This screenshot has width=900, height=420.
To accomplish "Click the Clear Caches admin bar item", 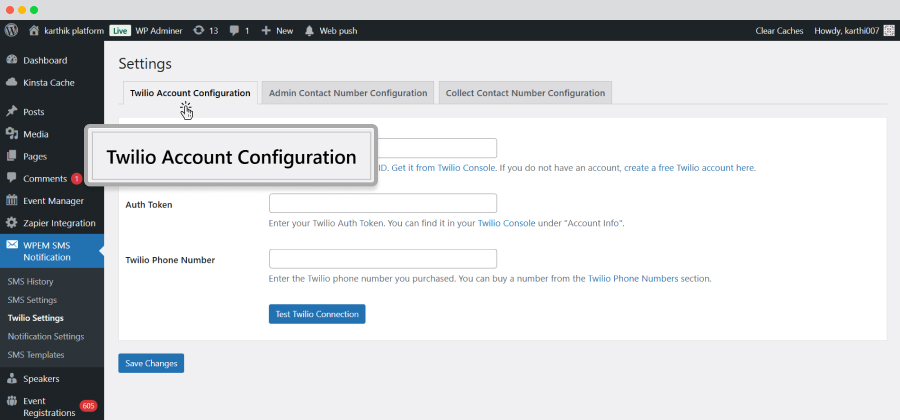I will tap(779, 31).
